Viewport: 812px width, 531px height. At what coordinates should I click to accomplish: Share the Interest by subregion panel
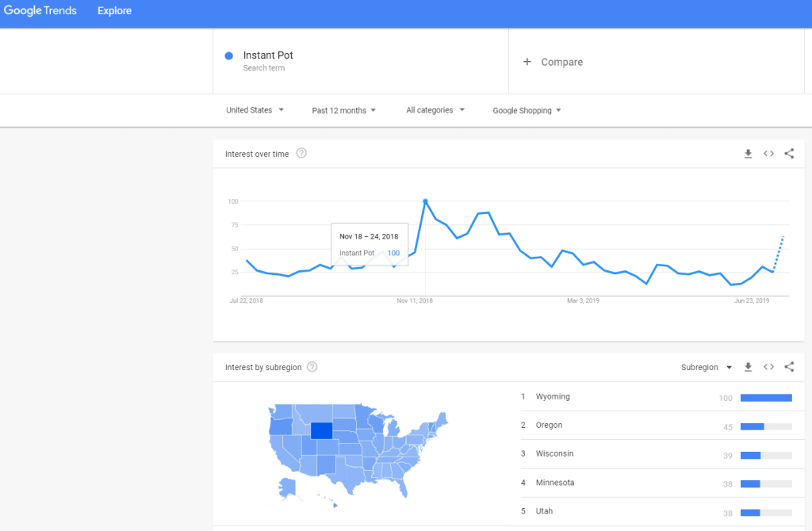coord(789,367)
